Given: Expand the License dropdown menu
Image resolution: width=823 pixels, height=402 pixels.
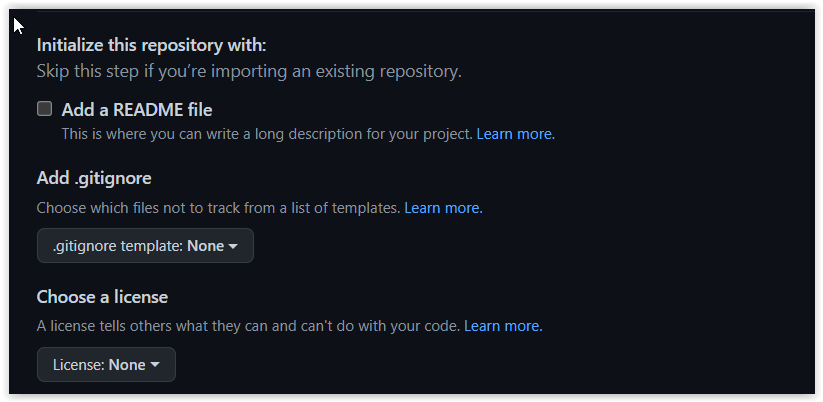Looking at the screenshot, I should coord(106,365).
